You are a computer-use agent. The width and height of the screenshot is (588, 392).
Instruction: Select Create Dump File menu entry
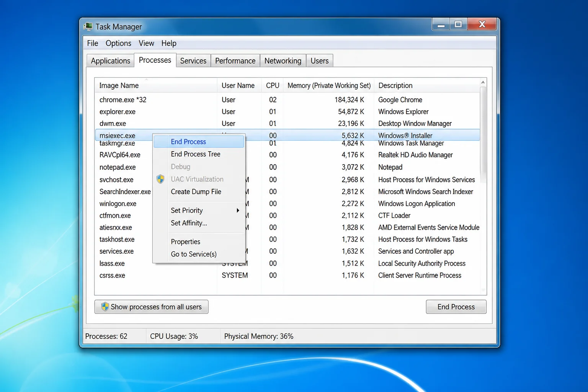click(x=199, y=191)
